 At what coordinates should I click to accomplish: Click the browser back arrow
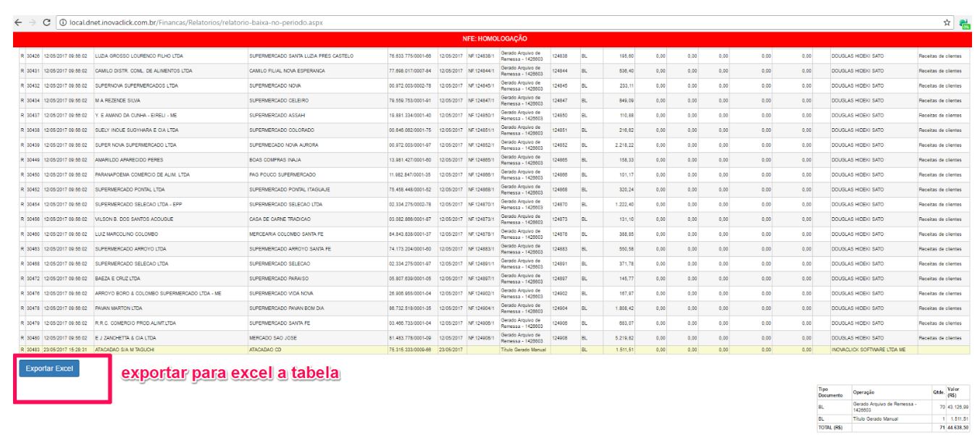(18, 22)
